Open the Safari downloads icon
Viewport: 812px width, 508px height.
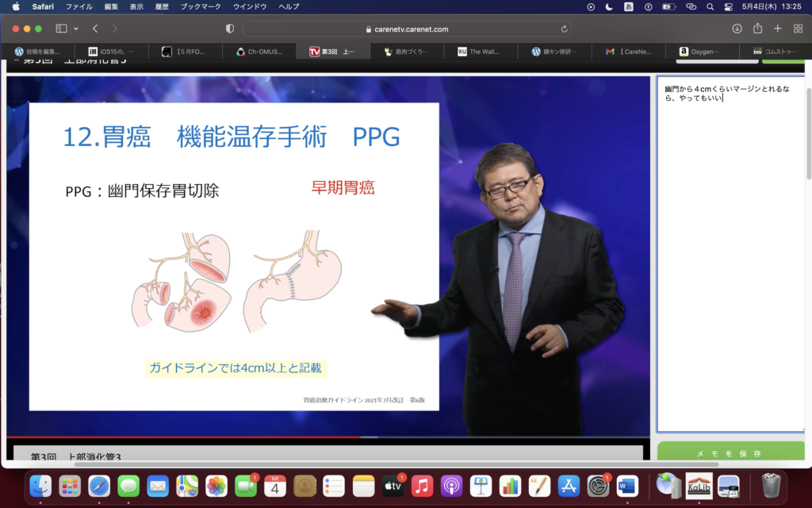pos(737,29)
